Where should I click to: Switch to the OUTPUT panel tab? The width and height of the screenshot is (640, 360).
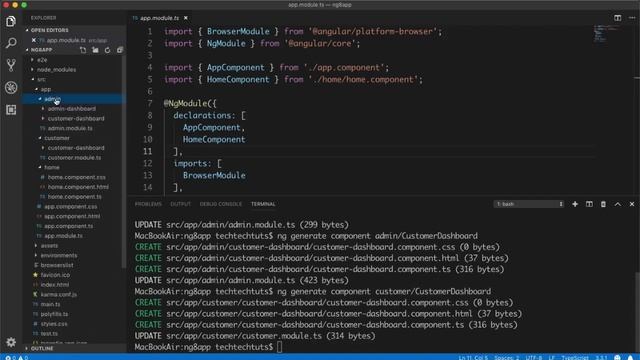click(180, 204)
